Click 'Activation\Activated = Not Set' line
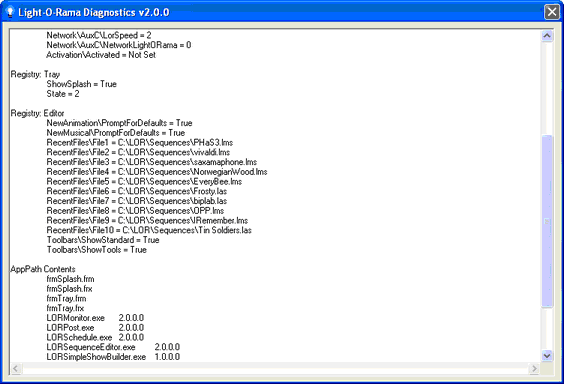 (x=101, y=55)
